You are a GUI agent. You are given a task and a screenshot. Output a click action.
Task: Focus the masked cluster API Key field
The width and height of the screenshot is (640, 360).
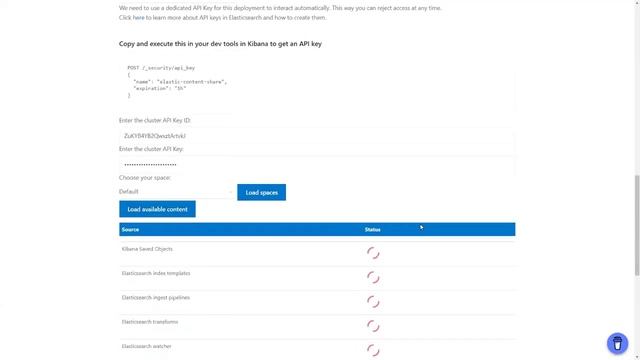click(317, 164)
